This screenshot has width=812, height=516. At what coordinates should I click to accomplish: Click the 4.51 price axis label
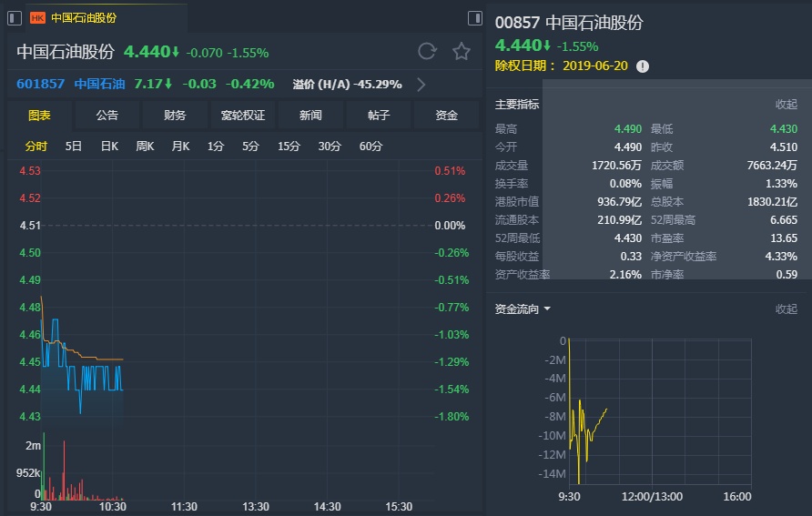30,225
